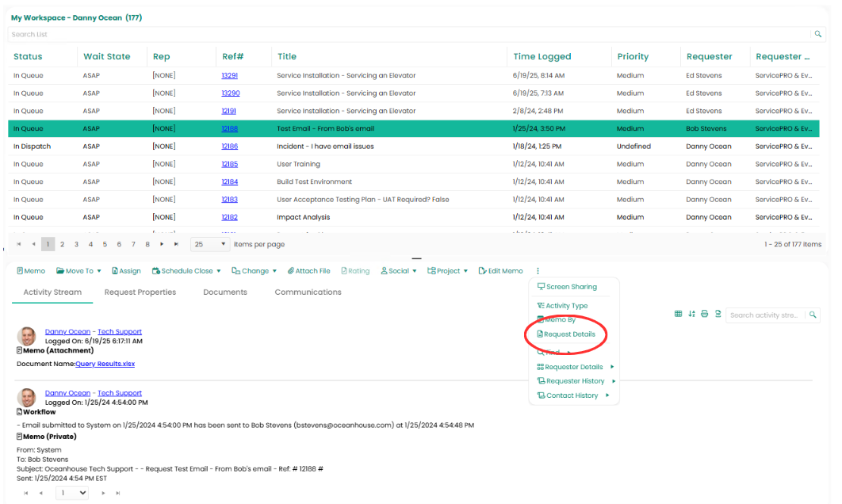Click the first page arrow in list pager
The width and height of the screenshot is (842, 504).
pyautogui.click(x=19, y=244)
